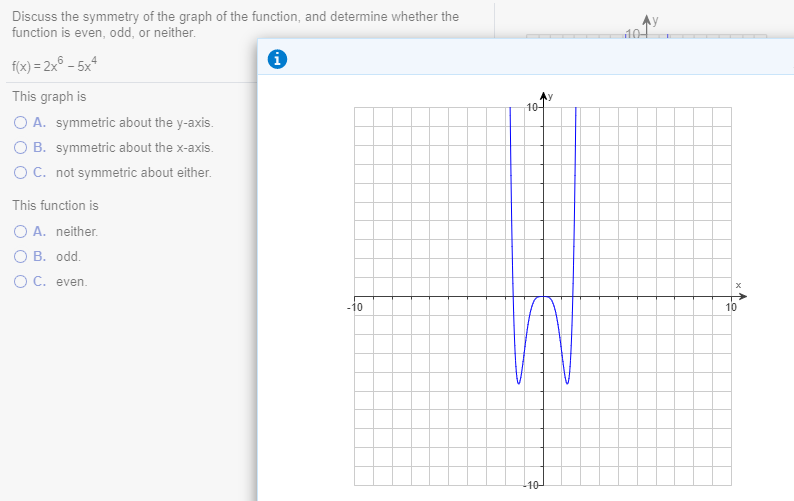Click the enlarged graph of the function
The height and width of the screenshot is (501, 794).
tap(546, 292)
